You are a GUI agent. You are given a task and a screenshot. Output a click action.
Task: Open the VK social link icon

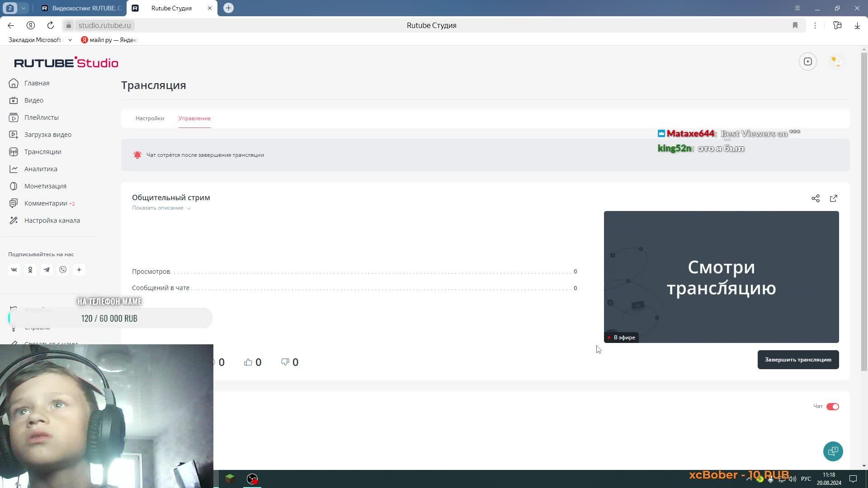14,270
